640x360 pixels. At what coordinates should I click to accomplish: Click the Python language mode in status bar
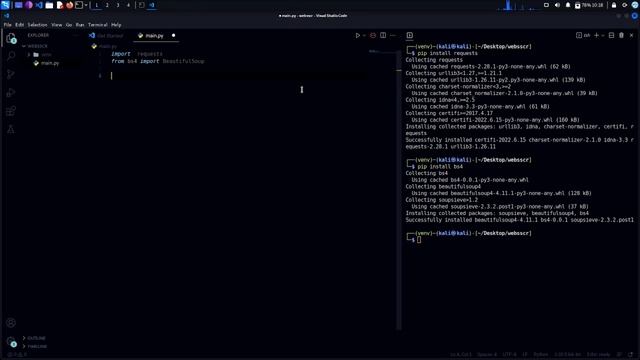pyautogui.click(x=541, y=355)
